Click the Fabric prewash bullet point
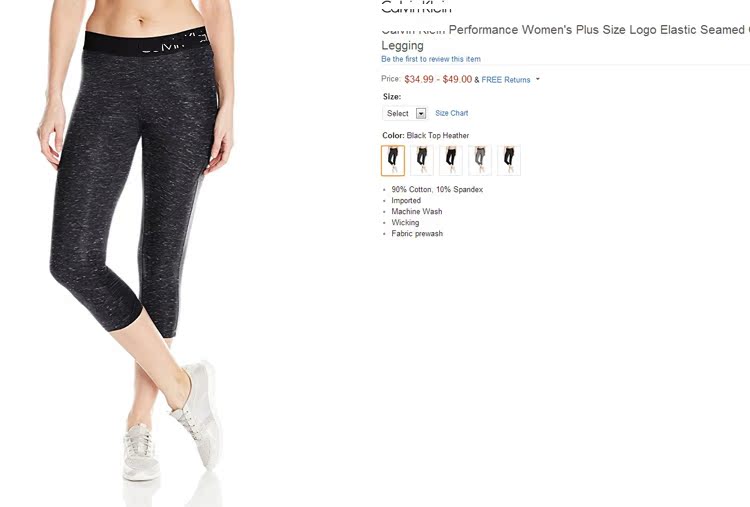 tap(417, 233)
